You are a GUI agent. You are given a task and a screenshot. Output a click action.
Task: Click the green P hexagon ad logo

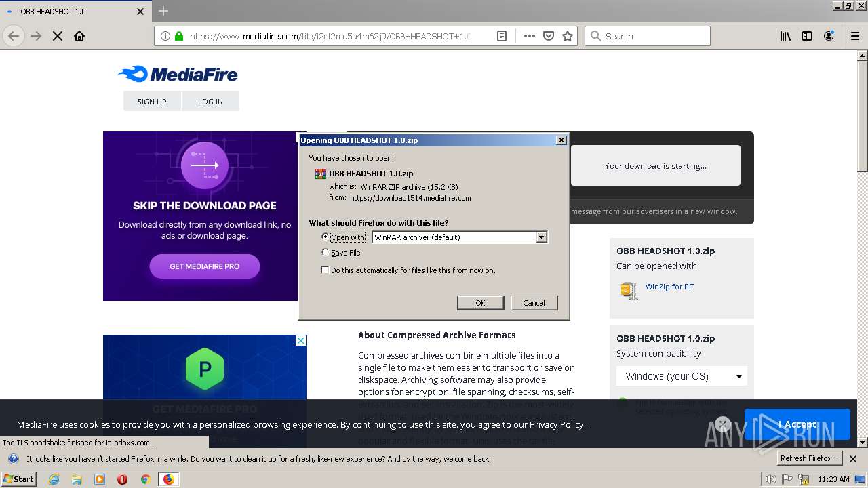205,369
